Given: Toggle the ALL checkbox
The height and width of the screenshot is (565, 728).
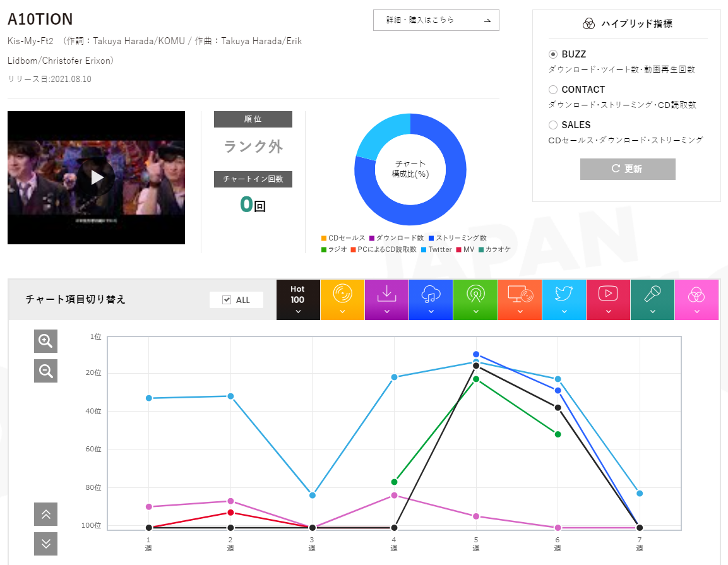Looking at the screenshot, I should pyautogui.click(x=227, y=300).
